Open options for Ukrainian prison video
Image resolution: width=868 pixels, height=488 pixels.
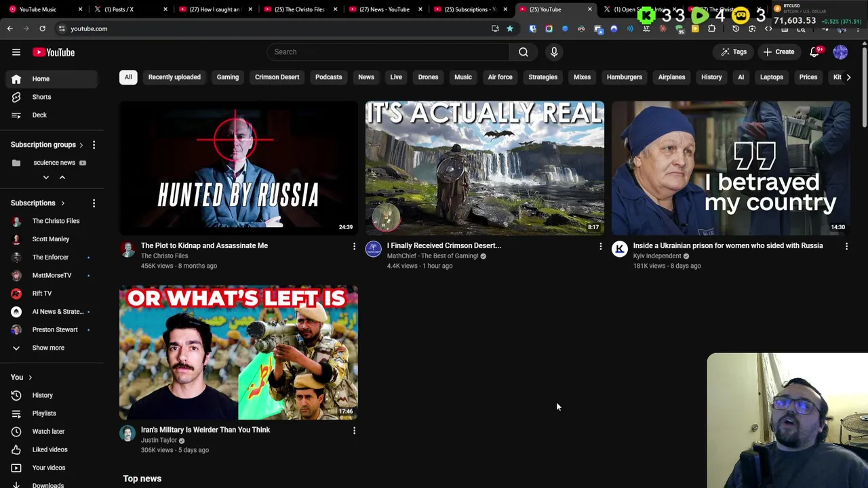846,246
